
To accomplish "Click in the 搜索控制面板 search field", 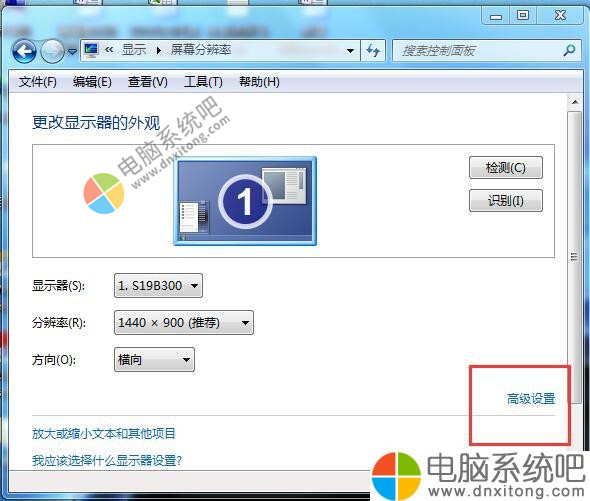I will click(478, 50).
